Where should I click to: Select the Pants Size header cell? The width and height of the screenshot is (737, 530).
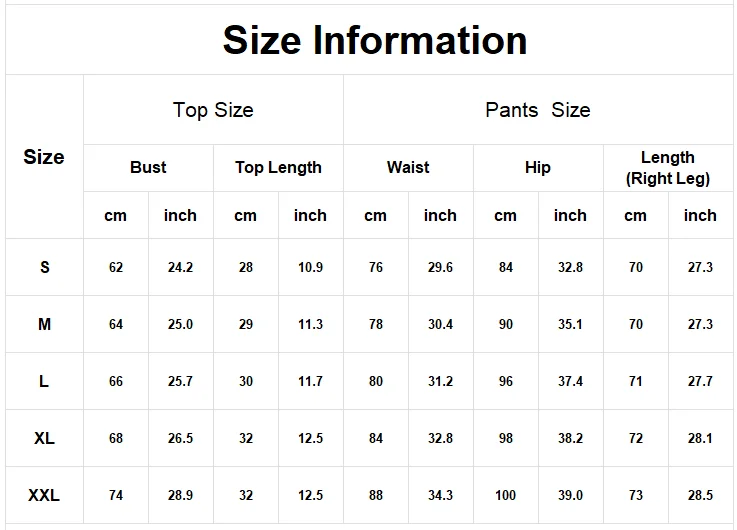538,110
